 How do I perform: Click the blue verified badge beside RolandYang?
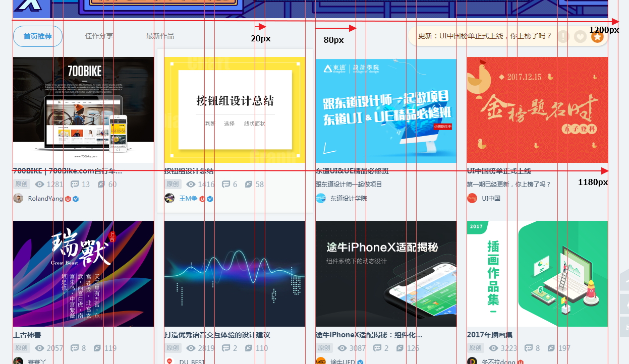coord(76,199)
